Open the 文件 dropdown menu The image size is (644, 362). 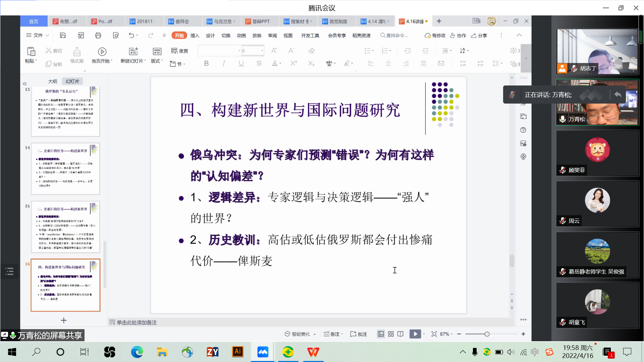click(x=38, y=36)
